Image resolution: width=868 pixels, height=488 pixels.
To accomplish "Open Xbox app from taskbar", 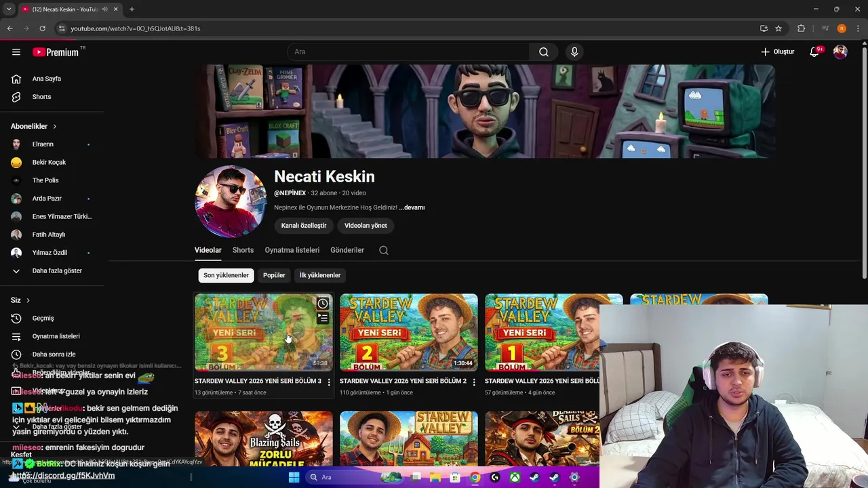I will point(515,477).
